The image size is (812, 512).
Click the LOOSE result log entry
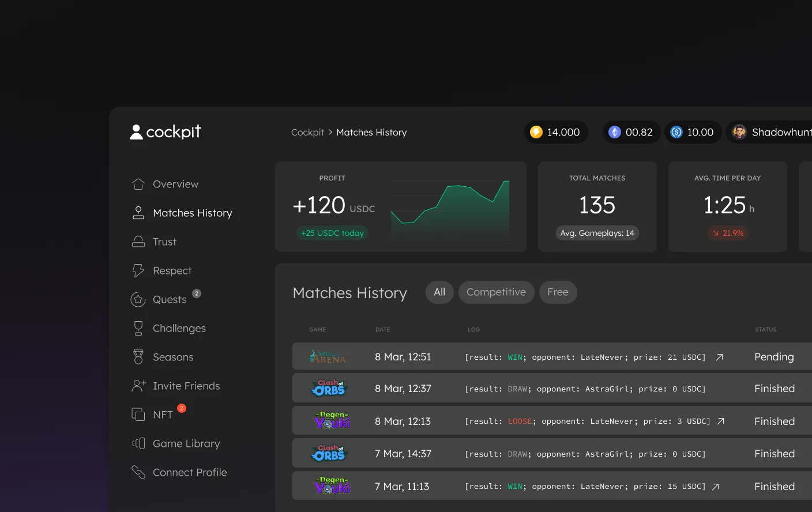point(588,421)
